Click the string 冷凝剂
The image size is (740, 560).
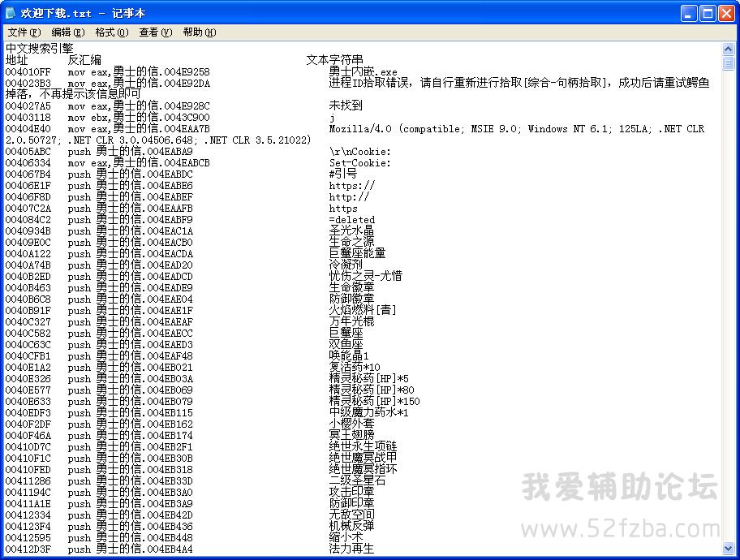click(346, 265)
